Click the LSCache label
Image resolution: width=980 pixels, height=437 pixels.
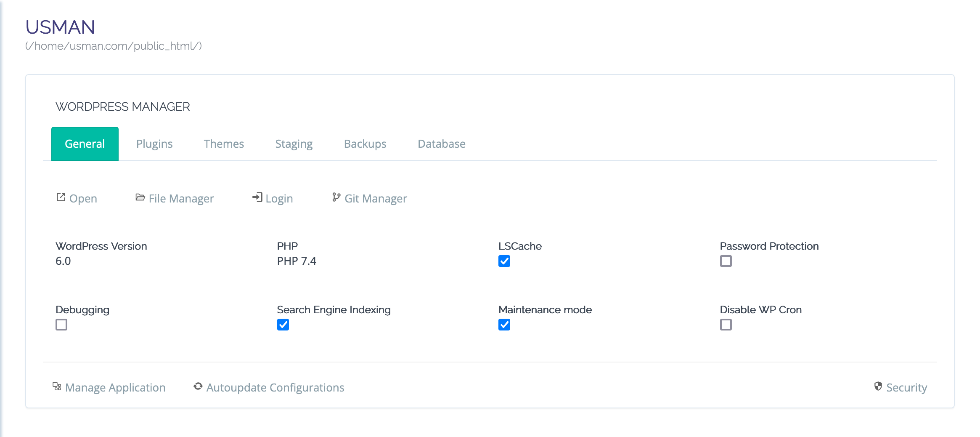point(520,246)
